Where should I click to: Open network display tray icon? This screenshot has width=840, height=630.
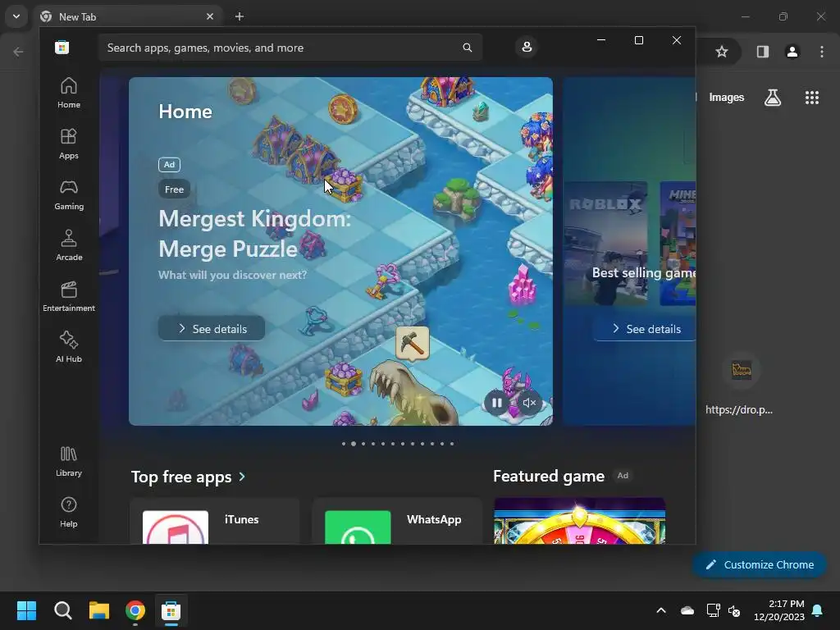click(713, 610)
